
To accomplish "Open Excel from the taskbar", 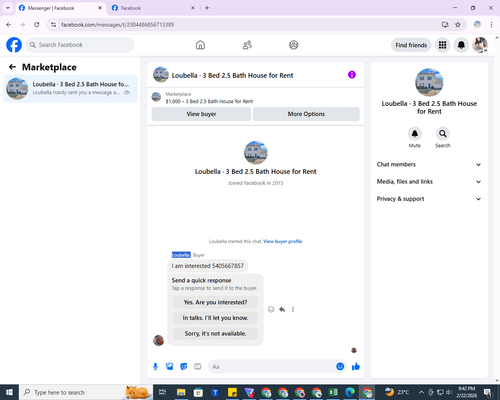I will 333,392.
